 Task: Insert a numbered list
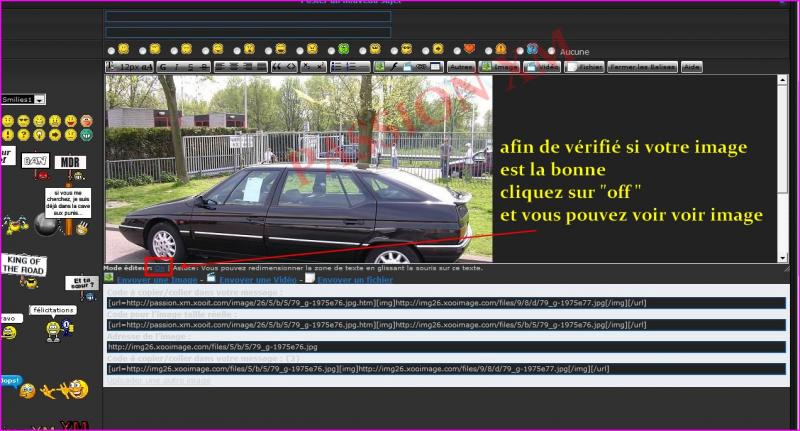[x=351, y=67]
